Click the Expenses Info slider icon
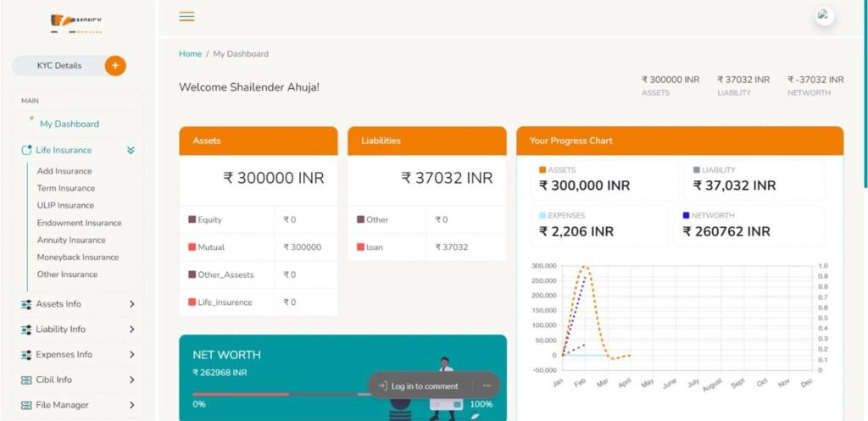This screenshot has width=868, height=421. pyautogui.click(x=26, y=355)
